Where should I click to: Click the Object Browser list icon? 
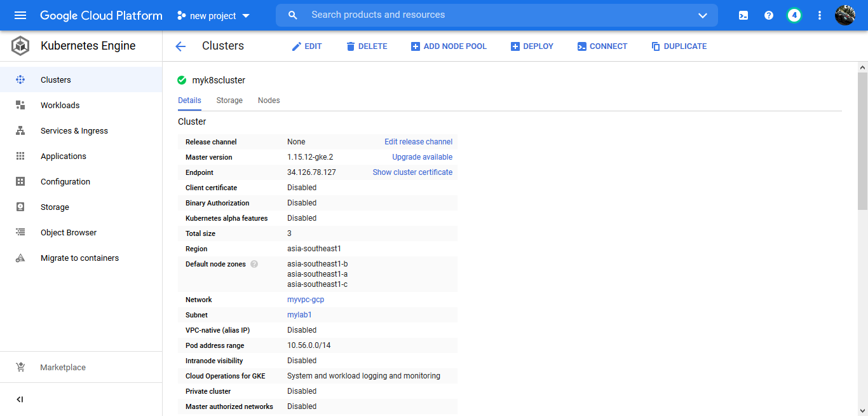point(20,232)
